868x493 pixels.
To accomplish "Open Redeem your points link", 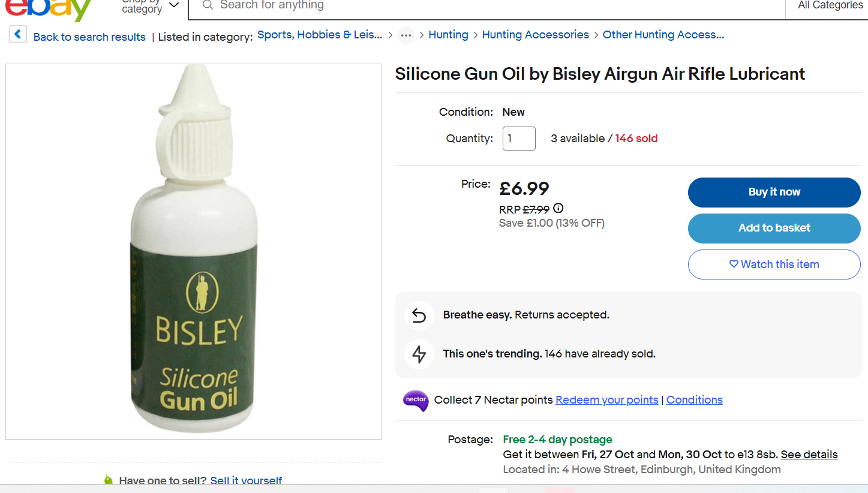I will pos(606,400).
